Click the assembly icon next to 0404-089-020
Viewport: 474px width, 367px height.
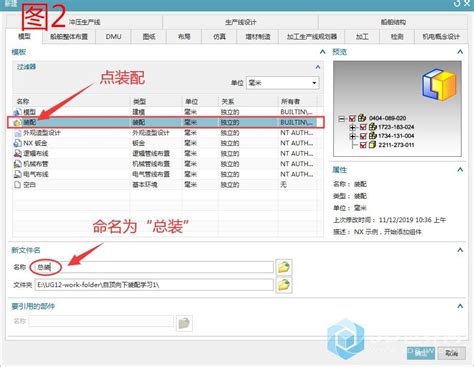point(362,118)
